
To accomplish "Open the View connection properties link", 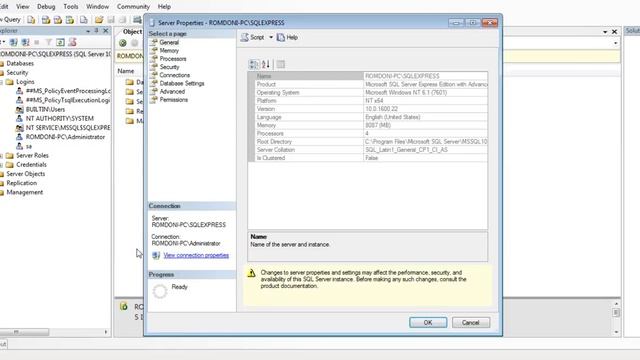I will [196, 256].
